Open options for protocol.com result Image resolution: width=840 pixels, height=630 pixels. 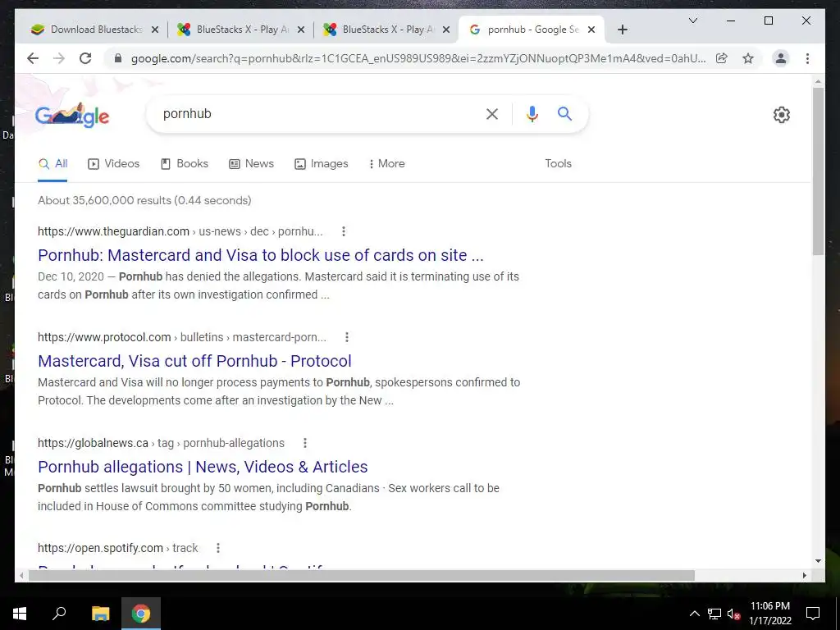pyautogui.click(x=347, y=337)
